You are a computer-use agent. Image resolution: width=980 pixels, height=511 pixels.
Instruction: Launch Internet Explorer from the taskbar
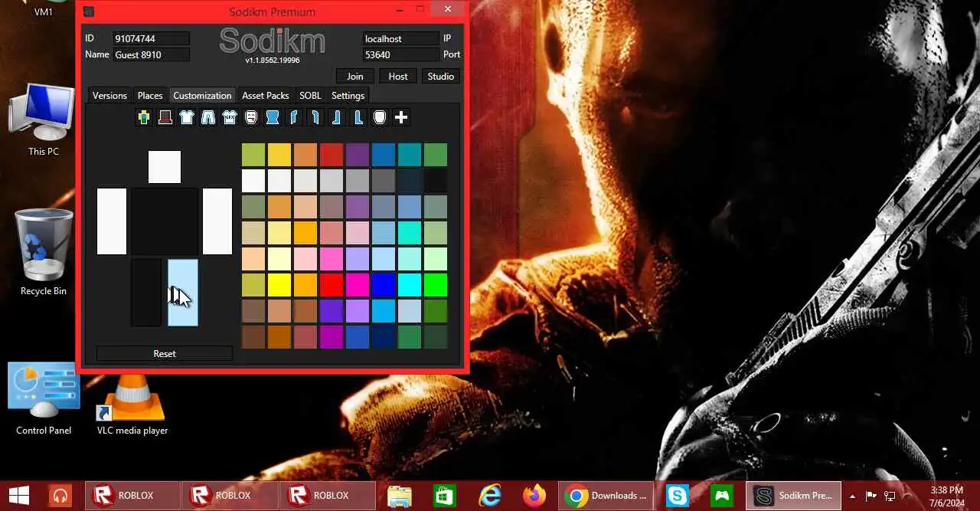point(490,496)
